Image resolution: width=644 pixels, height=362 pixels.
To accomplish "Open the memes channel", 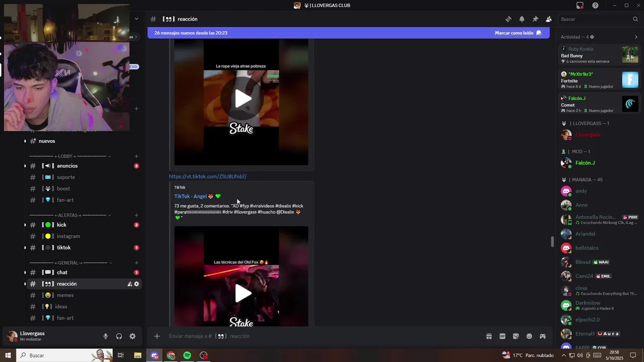I will pos(83,295).
